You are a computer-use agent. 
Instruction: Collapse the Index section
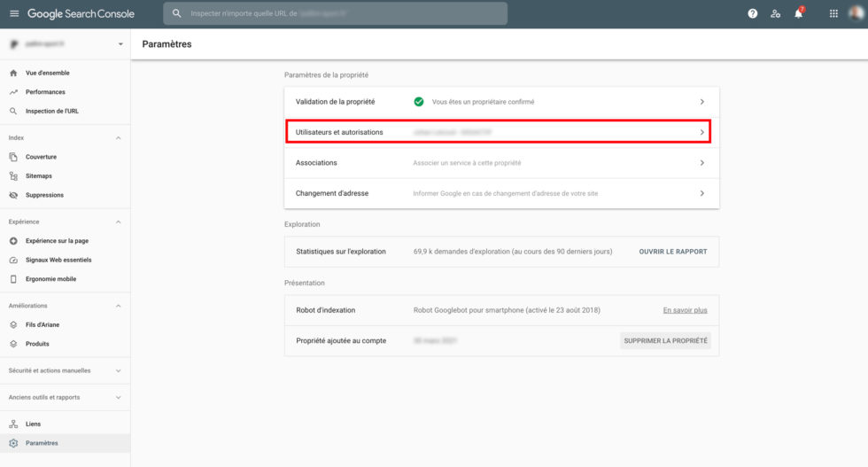(x=119, y=138)
